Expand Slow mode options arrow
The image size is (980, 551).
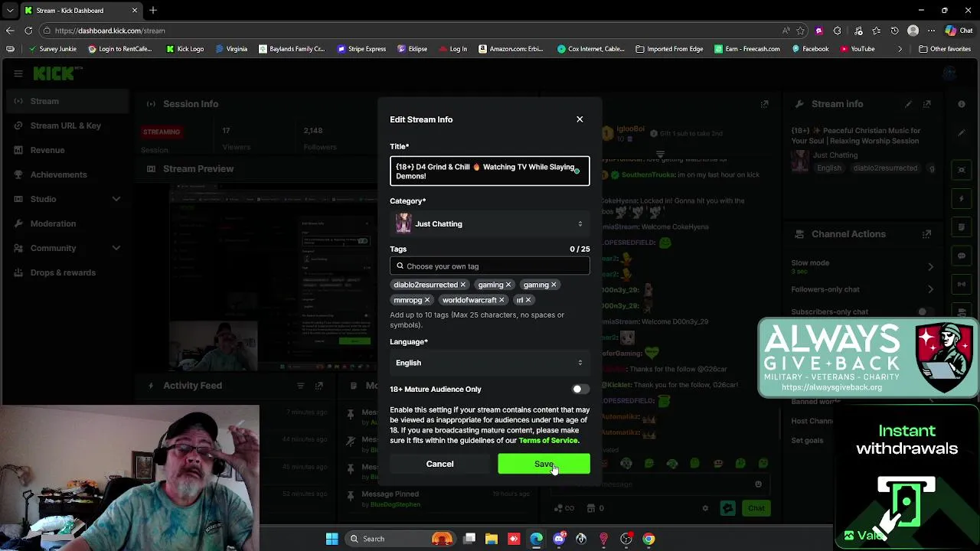click(x=930, y=266)
